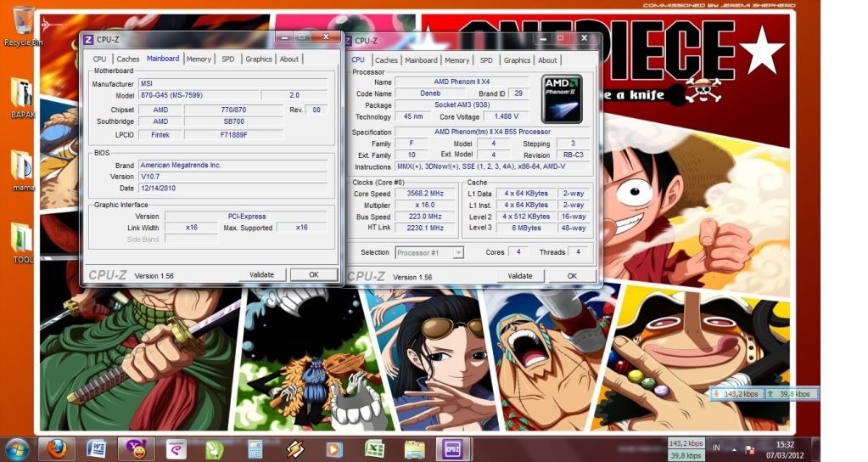Click the Instructions MMX(+), 3DNow!(+) field
The width and height of the screenshot is (868, 462).
(492, 166)
